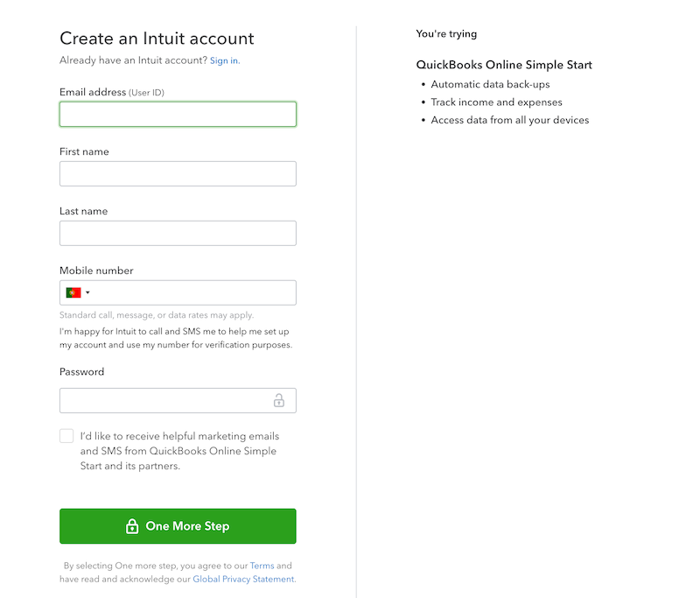Viewport: 700px width, 598px height.
Task: Click the padlock icon on green button
Action: [x=132, y=526]
